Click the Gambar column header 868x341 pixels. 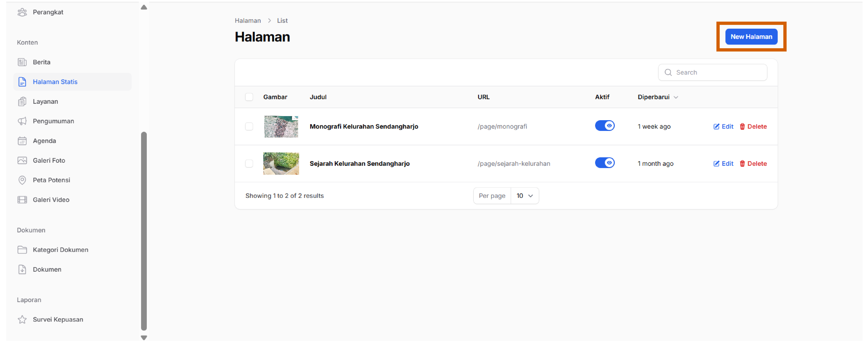pos(275,97)
